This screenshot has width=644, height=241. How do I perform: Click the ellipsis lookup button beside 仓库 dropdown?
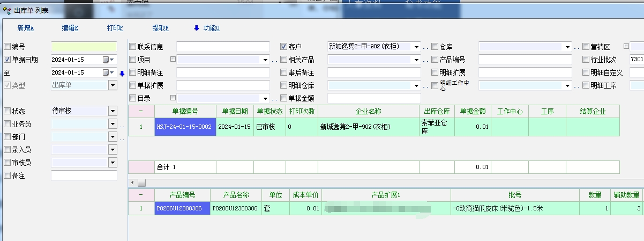[x=576, y=47]
